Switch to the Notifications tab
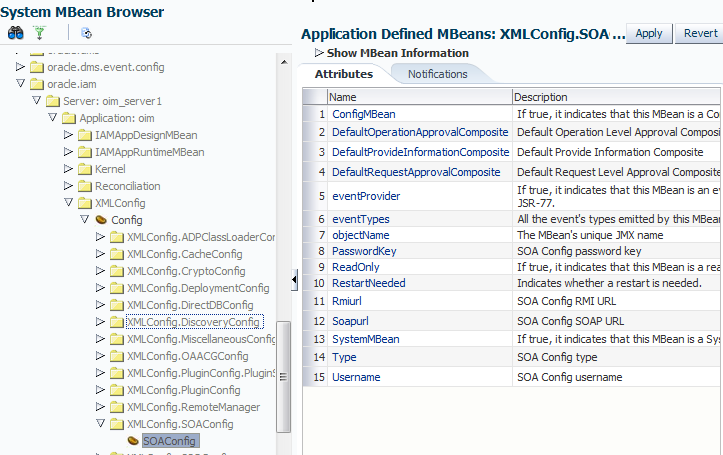723x455 pixels. 438,74
